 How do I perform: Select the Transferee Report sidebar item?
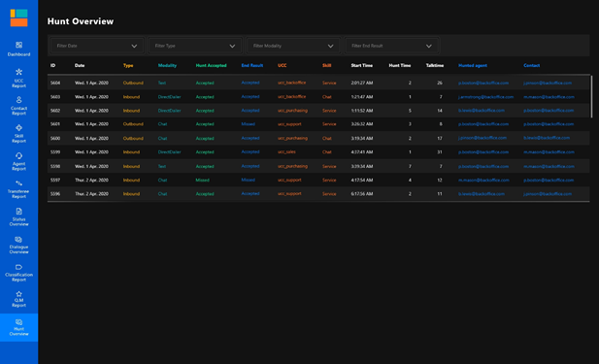tap(18, 189)
